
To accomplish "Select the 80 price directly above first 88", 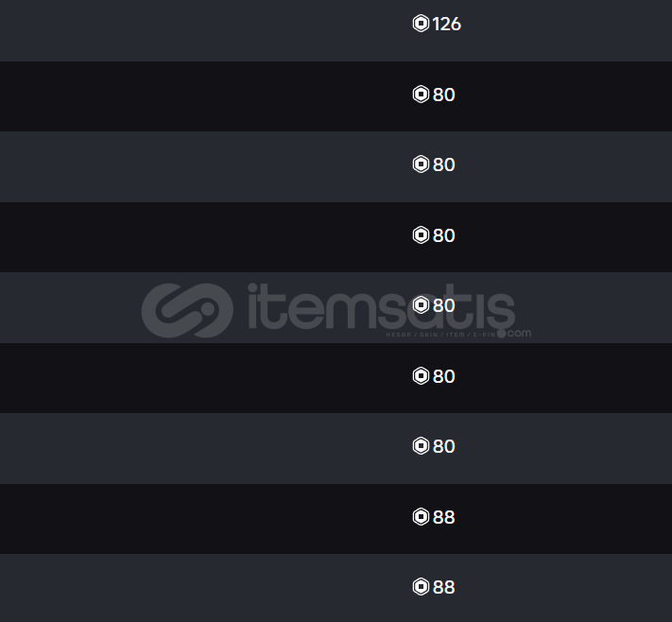I will tap(443, 446).
